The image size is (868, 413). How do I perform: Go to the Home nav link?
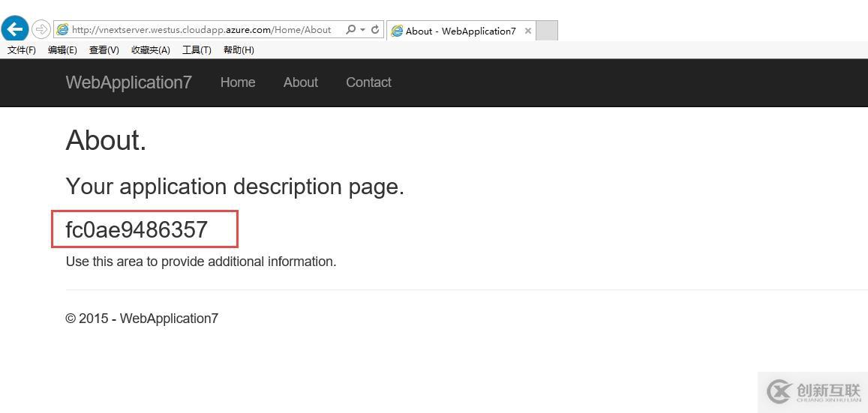(238, 82)
